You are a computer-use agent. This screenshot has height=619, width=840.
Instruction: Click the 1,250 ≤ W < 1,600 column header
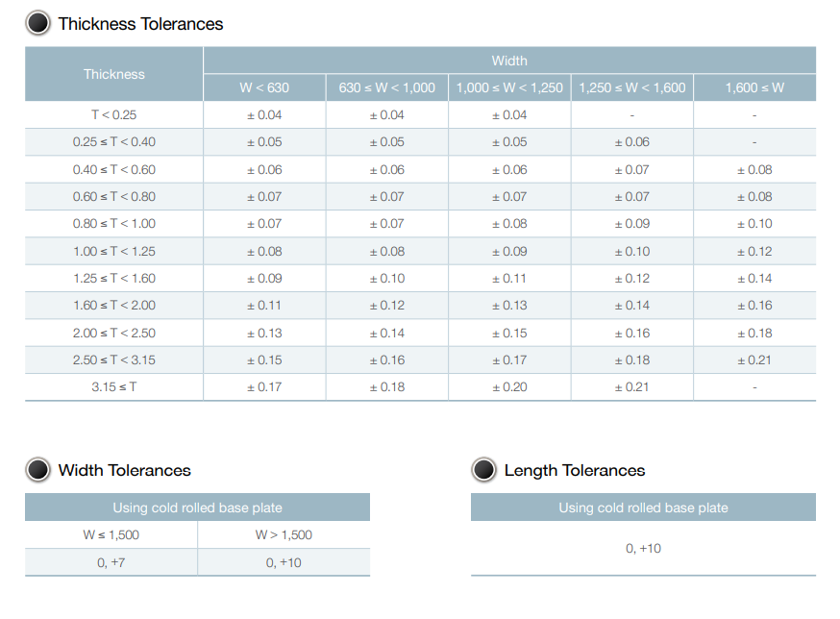[x=632, y=87]
